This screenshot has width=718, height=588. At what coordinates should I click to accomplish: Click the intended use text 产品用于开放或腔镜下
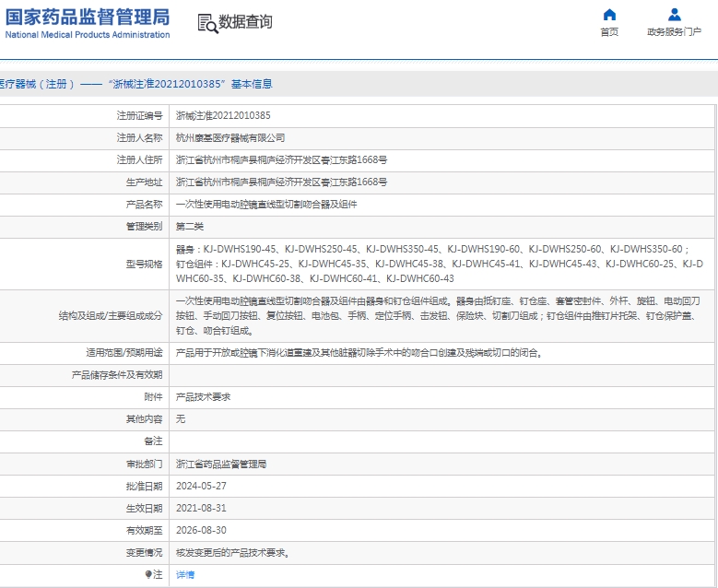[360, 353]
